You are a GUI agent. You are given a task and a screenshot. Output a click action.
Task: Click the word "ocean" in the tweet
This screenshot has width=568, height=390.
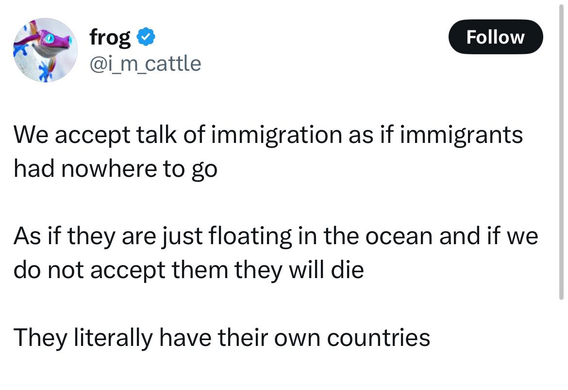[x=399, y=237]
